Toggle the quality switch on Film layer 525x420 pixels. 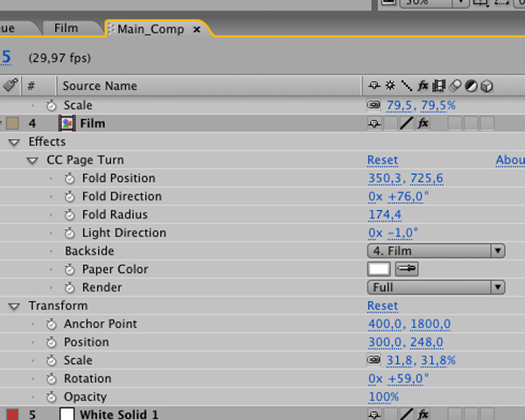[x=406, y=123]
